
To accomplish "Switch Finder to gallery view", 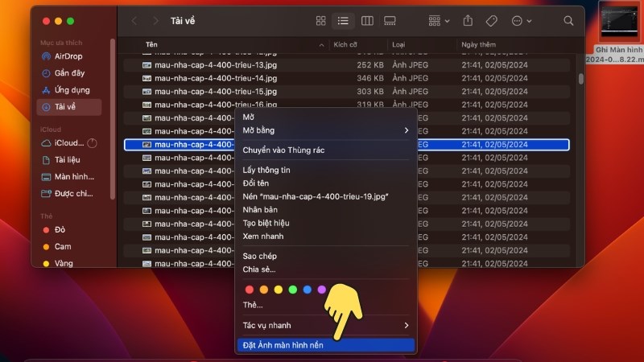I will [390, 21].
